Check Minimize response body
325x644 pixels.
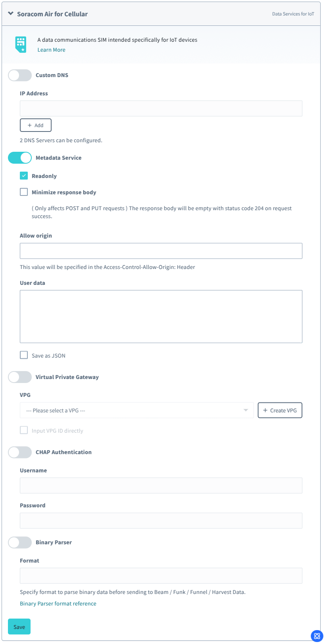click(24, 192)
